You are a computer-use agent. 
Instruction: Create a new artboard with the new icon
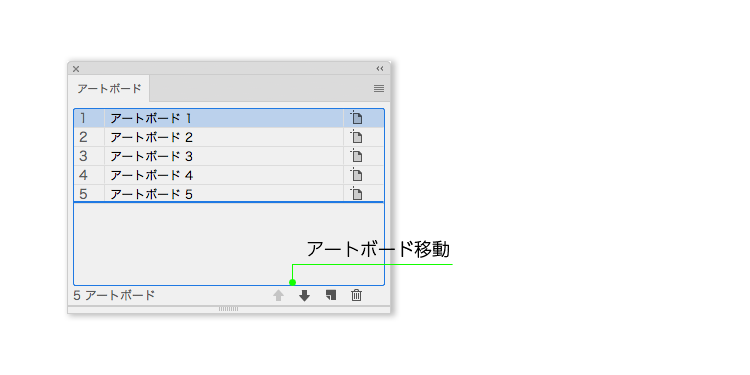331,295
